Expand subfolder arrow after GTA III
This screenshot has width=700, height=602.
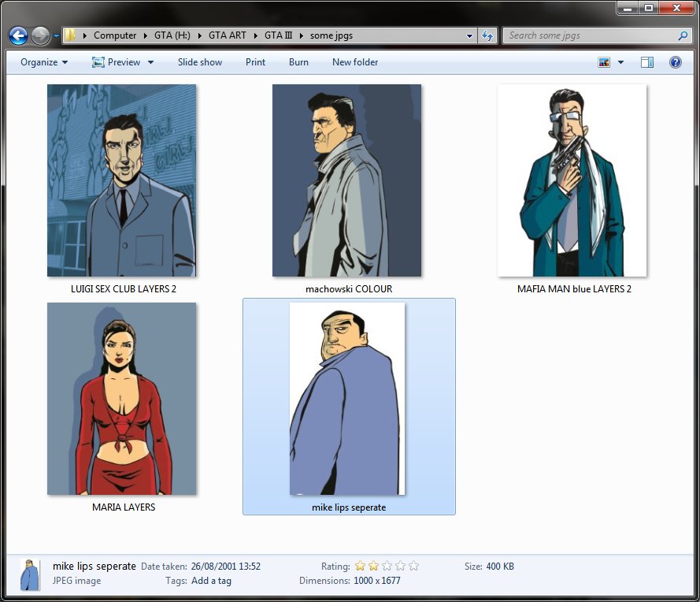click(x=302, y=35)
